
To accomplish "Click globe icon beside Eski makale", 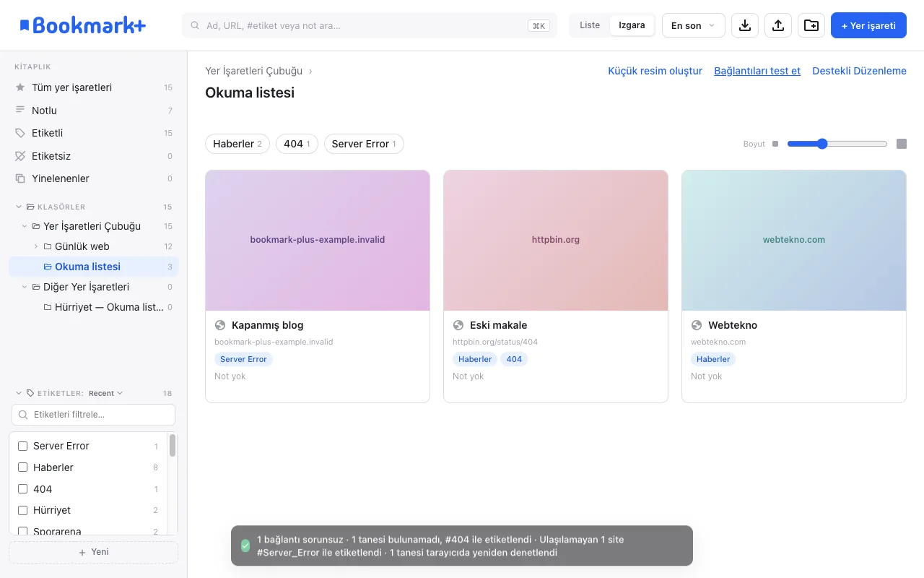I will [x=458, y=325].
